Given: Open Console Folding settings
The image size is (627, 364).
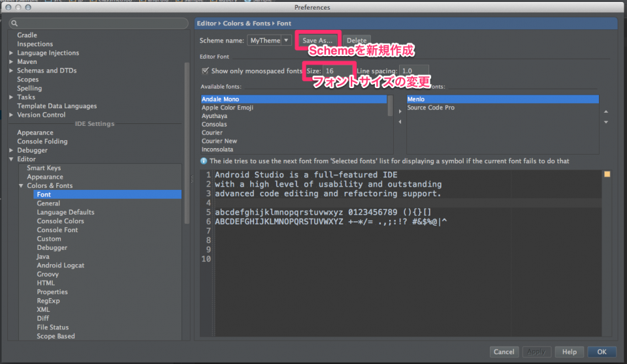Looking at the screenshot, I should coord(42,142).
